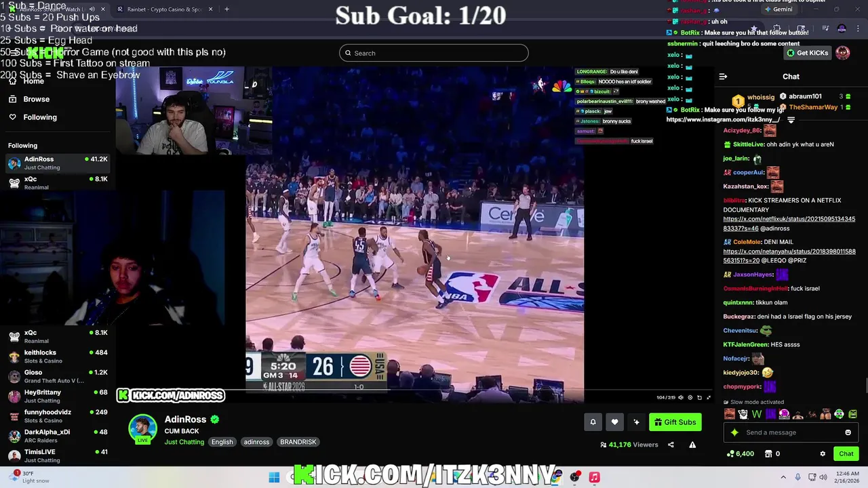Open the weather widget showing 30°F

(27, 477)
